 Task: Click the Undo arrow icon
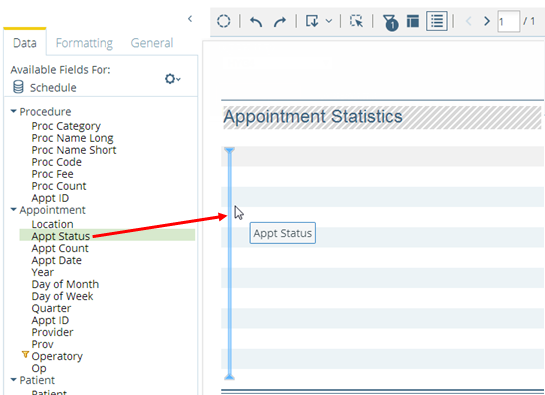(x=256, y=22)
